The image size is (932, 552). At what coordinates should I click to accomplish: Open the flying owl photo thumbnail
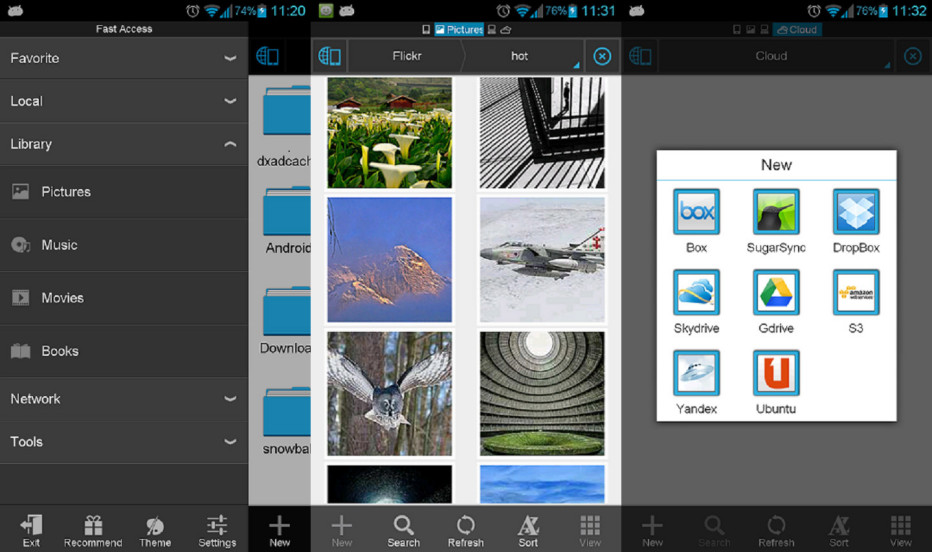pos(389,393)
